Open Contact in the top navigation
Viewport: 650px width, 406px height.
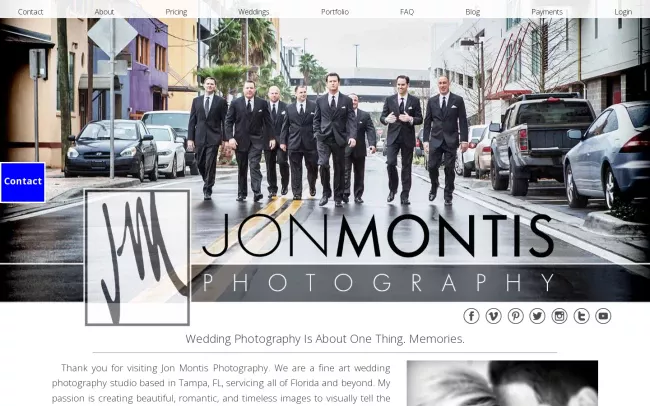point(30,12)
